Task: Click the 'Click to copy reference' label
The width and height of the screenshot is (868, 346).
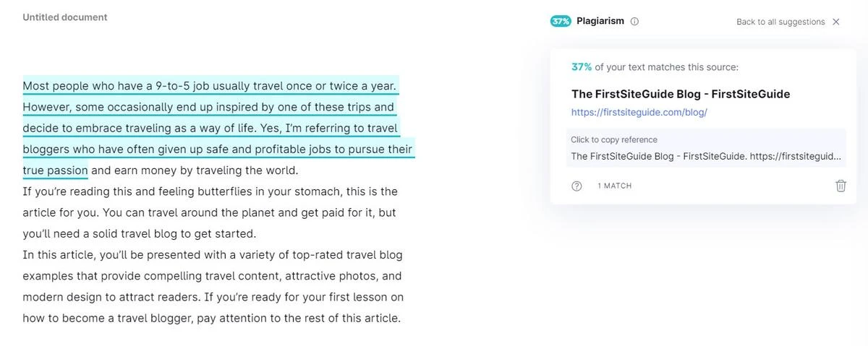Action: pos(614,139)
